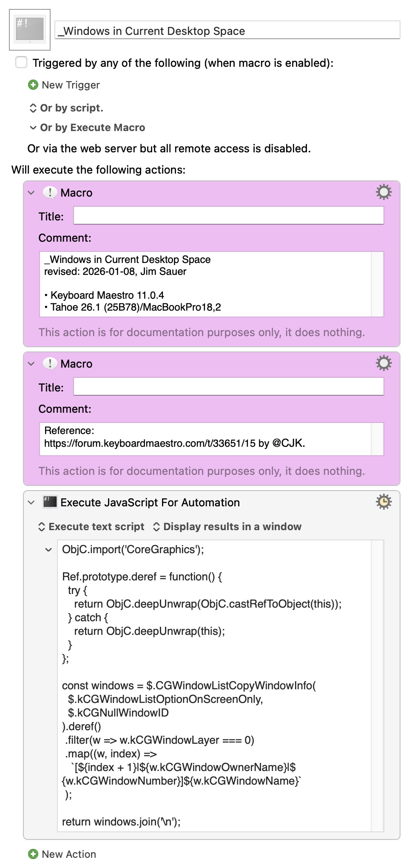Click the green New Action plus icon
Image resolution: width=409 pixels, height=868 pixels.
[33, 854]
